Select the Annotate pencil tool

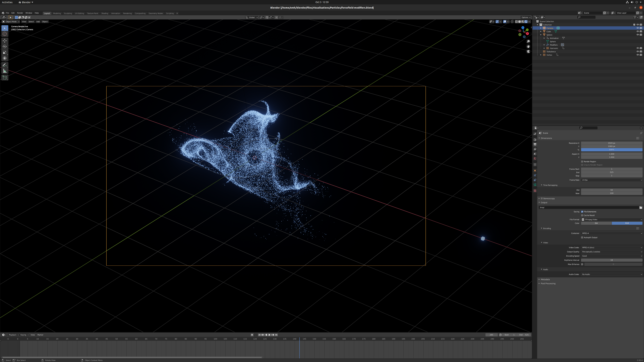click(x=5, y=65)
